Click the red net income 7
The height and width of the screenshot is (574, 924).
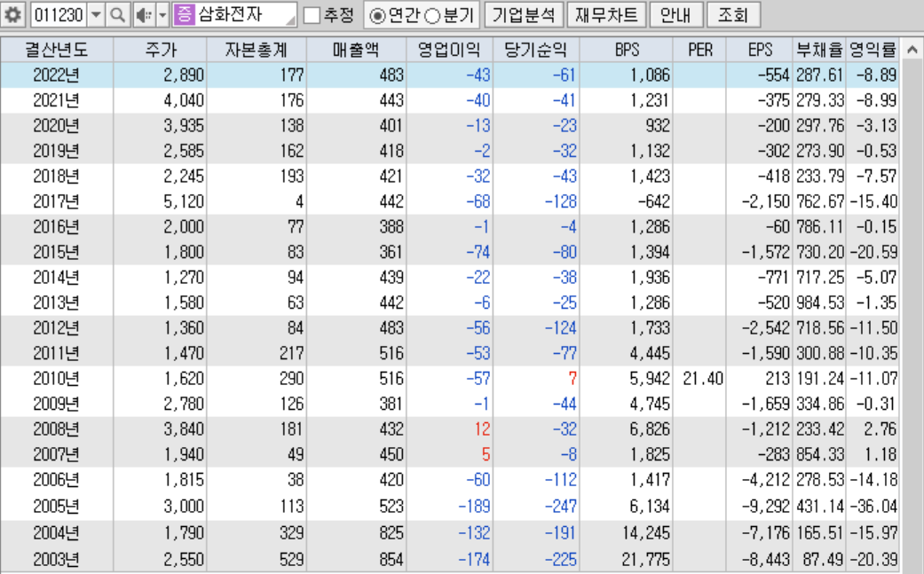(573, 379)
